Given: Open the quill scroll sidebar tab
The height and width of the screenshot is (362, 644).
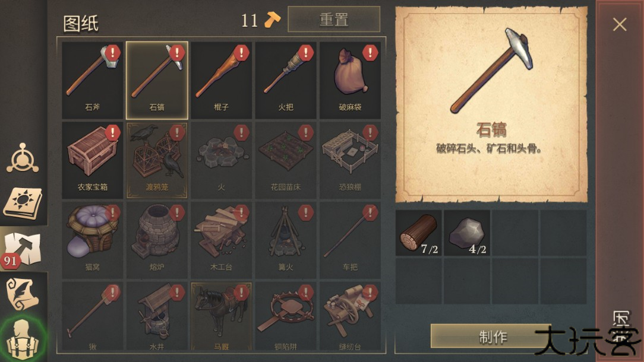Looking at the screenshot, I should pos(23,294).
